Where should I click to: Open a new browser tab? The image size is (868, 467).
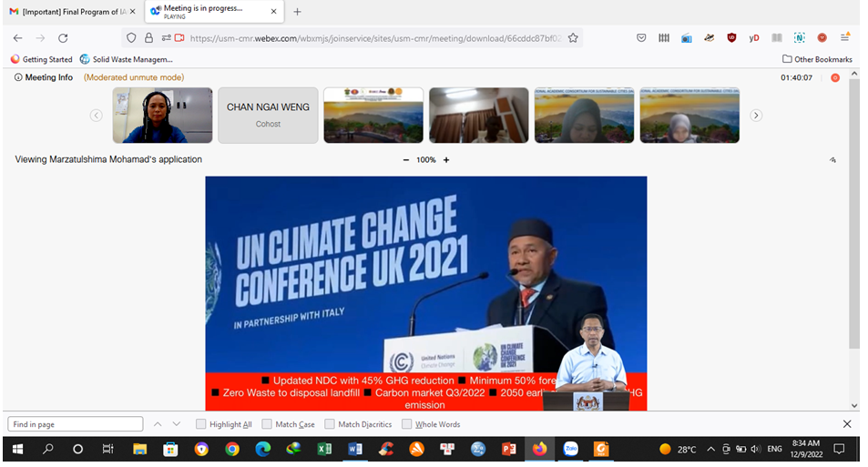pos(297,12)
